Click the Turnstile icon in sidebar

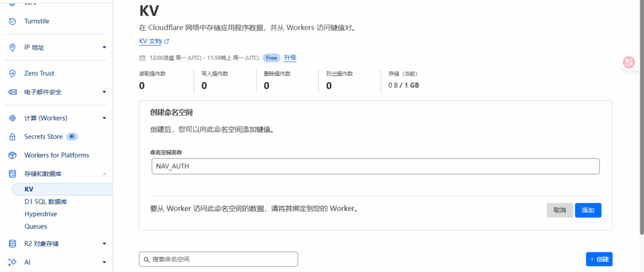click(x=12, y=21)
